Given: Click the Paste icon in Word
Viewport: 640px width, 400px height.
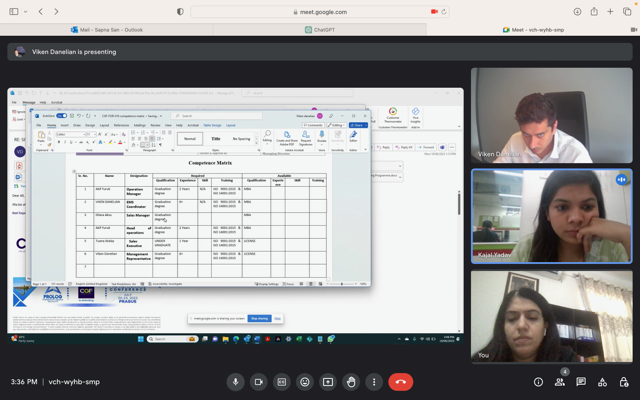Looking at the screenshot, I should tap(41, 136).
